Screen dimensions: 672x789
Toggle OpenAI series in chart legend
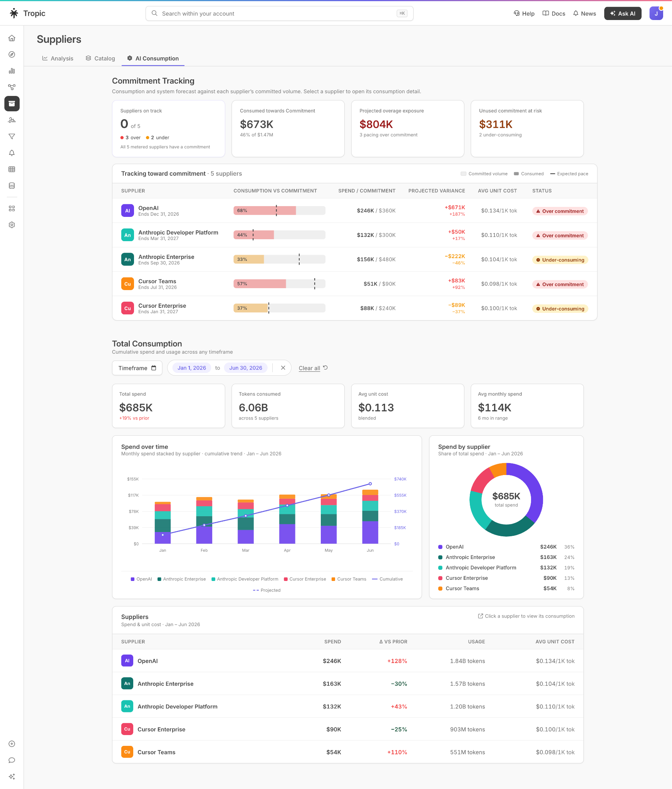[x=141, y=579]
